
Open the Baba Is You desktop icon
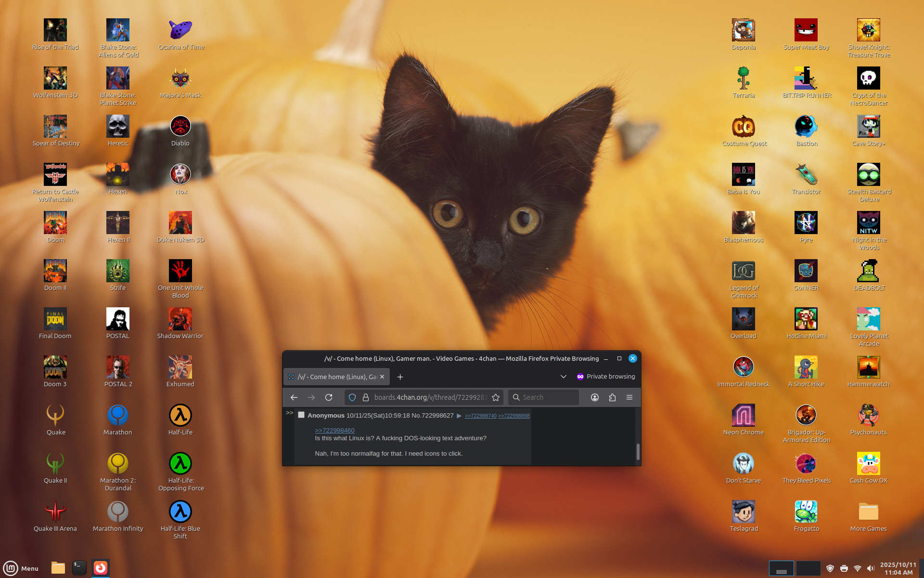click(x=744, y=175)
